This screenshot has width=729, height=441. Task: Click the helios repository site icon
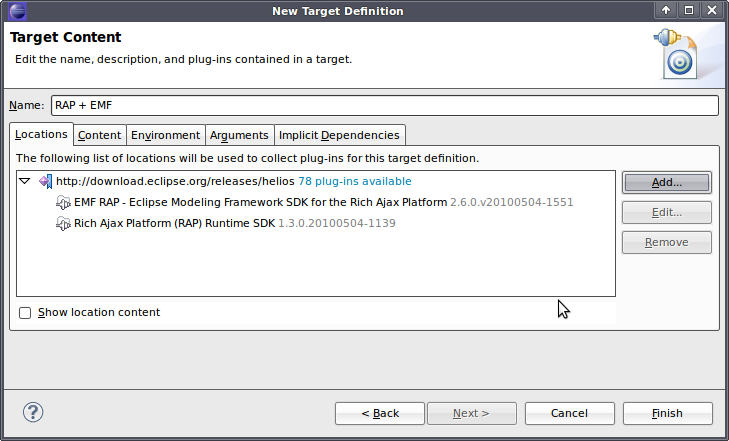pyautogui.click(x=46, y=181)
